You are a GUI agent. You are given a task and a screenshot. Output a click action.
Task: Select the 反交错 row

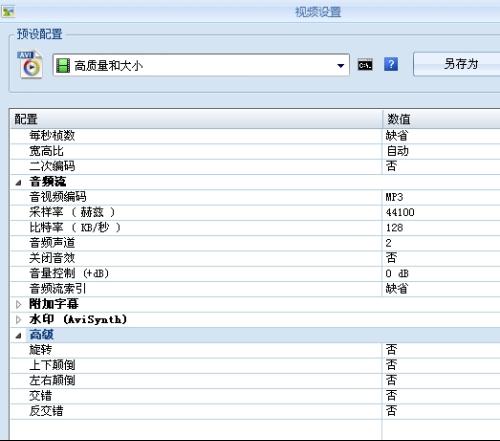[255, 411]
